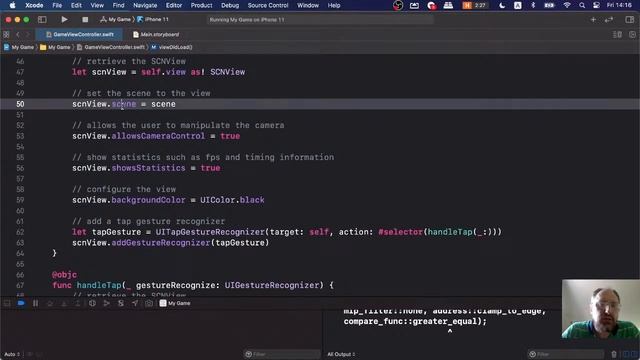This screenshot has height=360, width=640.
Task: Click 'handleTap' in the func declaration line 67
Action: coord(99,285)
